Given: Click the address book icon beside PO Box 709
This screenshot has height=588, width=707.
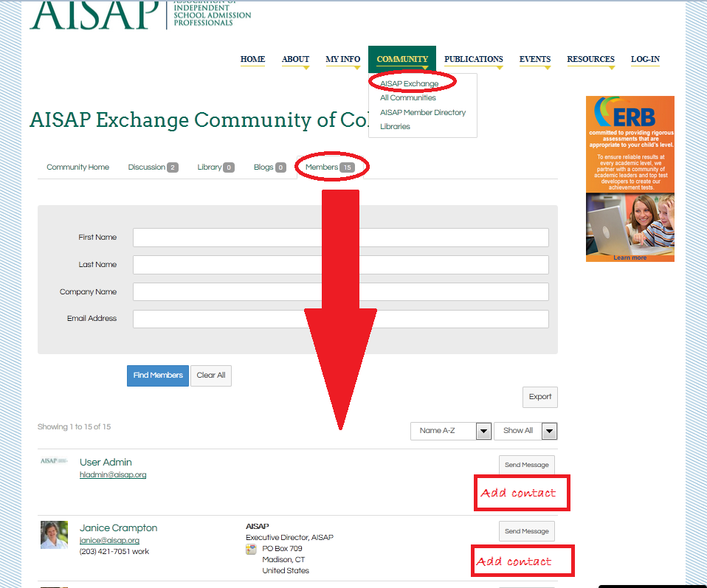Looking at the screenshot, I should point(251,548).
